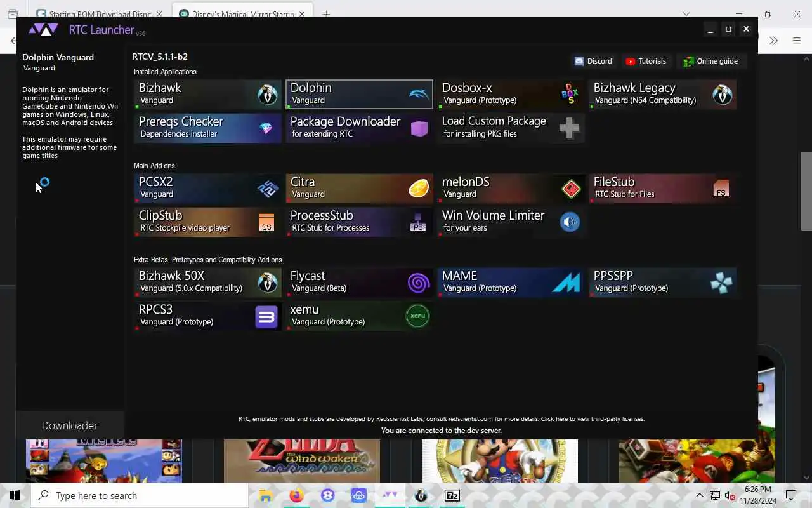
Task: Click the Main Add-ons section heading
Action: (x=154, y=166)
